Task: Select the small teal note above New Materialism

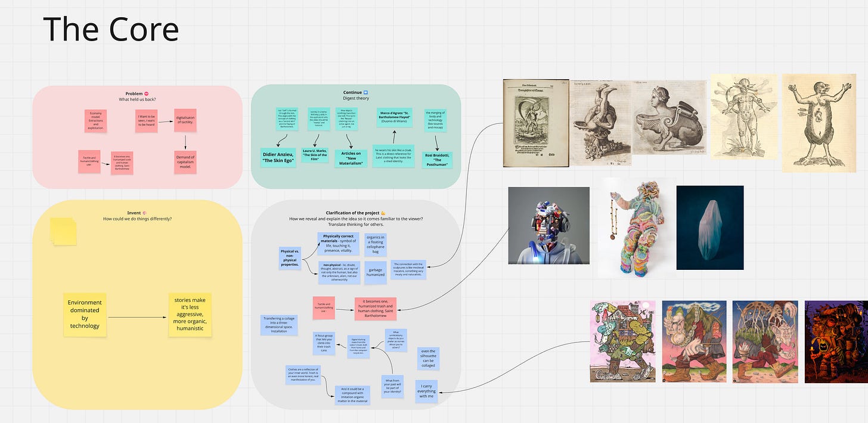Action: 346,119
